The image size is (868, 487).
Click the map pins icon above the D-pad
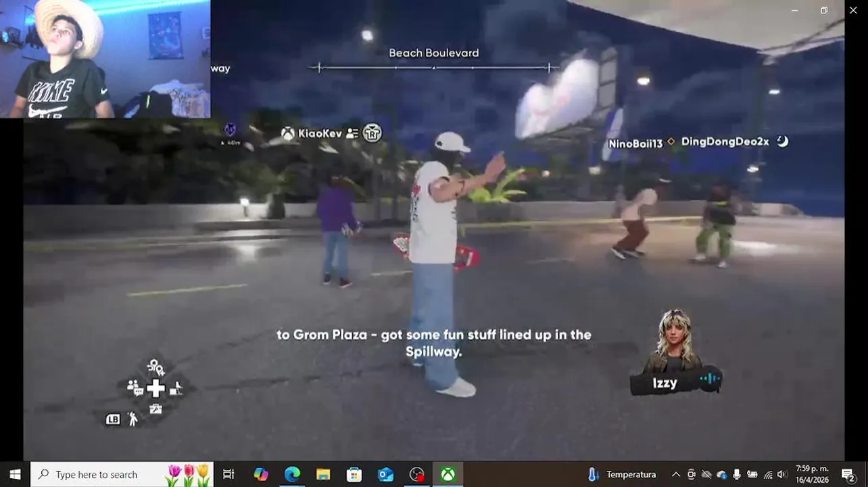tap(155, 367)
